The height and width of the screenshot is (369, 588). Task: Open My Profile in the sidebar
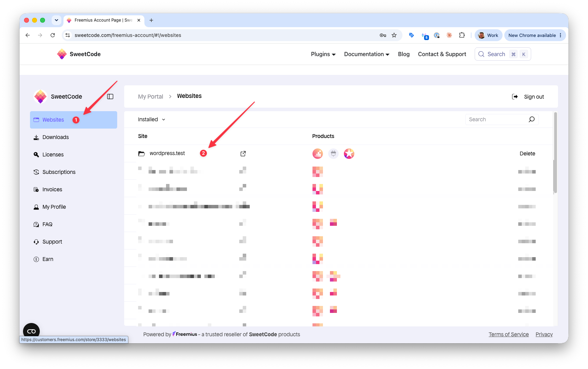point(73,207)
